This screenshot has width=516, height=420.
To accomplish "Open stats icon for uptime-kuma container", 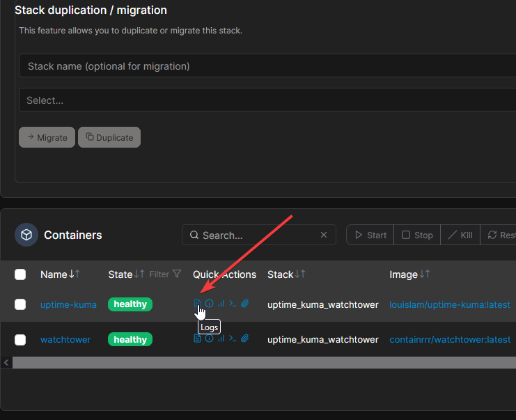I will tap(221, 304).
